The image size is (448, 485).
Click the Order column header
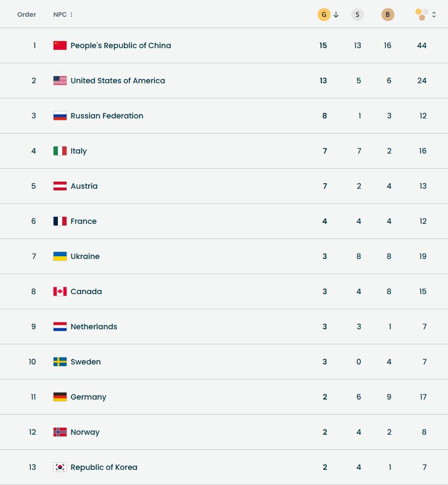point(27,15)
